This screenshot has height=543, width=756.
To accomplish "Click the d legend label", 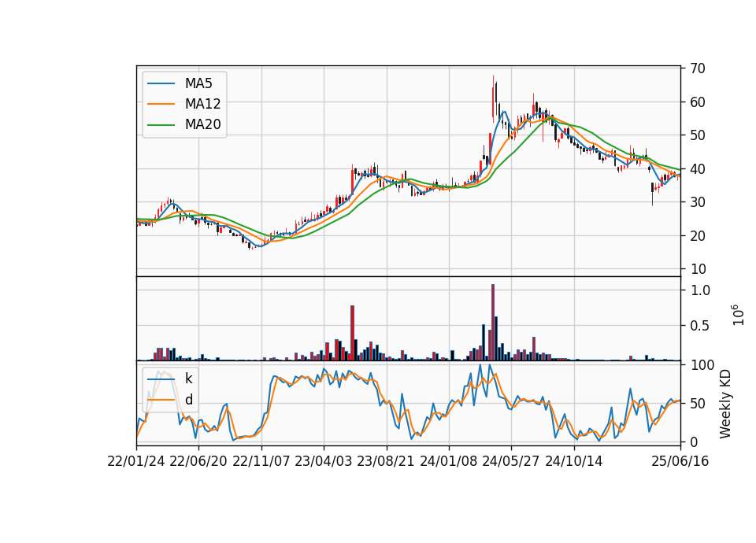I will click(x=188, y=400).
